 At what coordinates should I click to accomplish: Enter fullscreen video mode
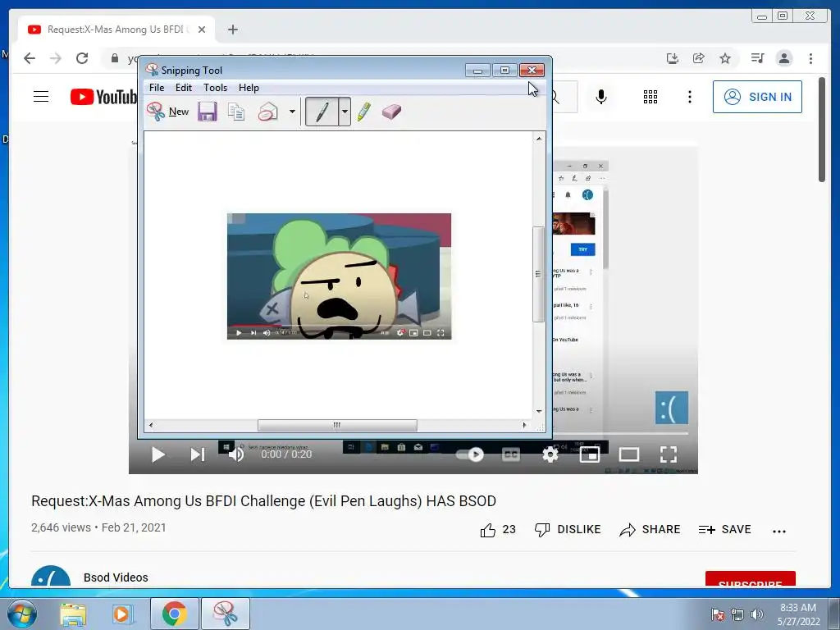[x=668, y=454]
